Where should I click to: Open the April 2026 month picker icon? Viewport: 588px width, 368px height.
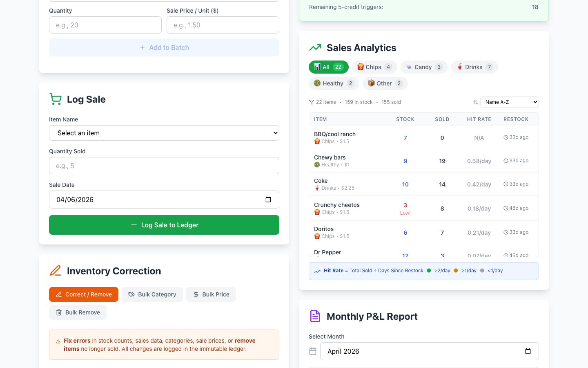pyautogui.click(x=528, y=351)
